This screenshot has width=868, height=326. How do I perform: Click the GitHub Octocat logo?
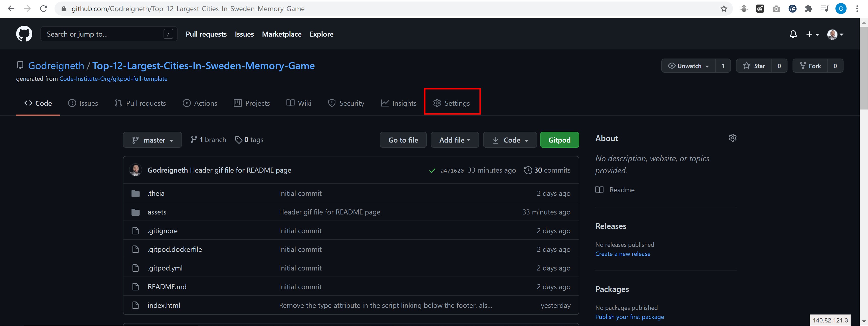click(x=24, y=34)
